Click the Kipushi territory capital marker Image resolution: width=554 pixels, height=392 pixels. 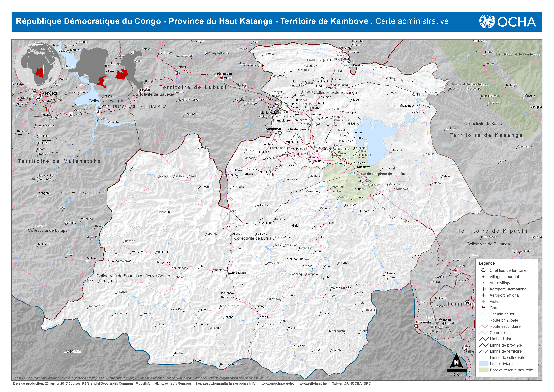click(x=416, y=326)
